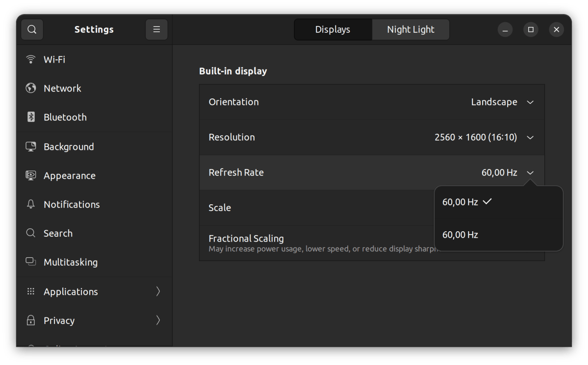Open the Privacy category
Screen dimensions: 588x365
click(x=94, y=320)
